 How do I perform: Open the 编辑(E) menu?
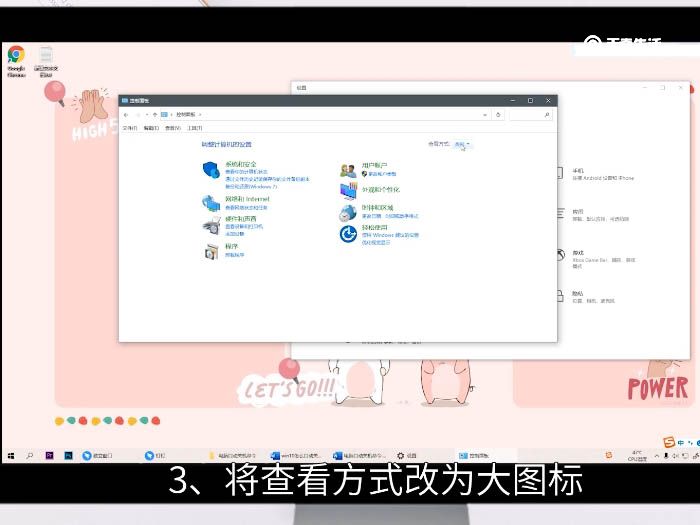151,128
